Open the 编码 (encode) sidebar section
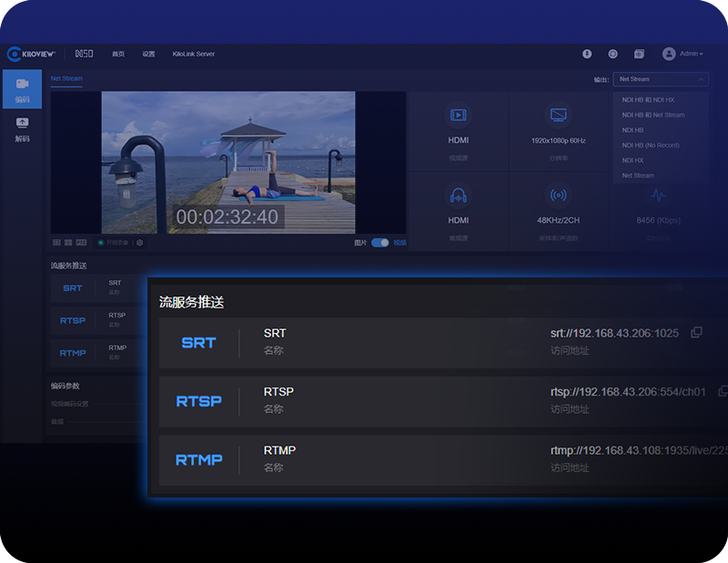728x563 pixels. 22,89
